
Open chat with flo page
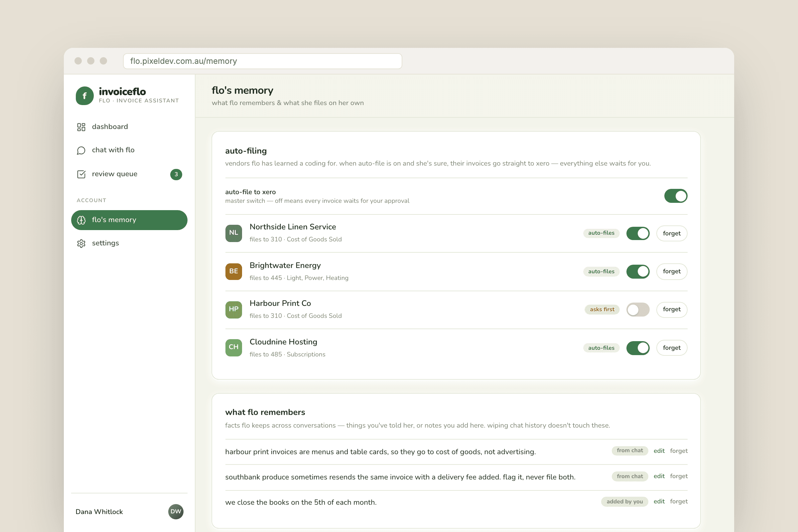tap(129, 150)
